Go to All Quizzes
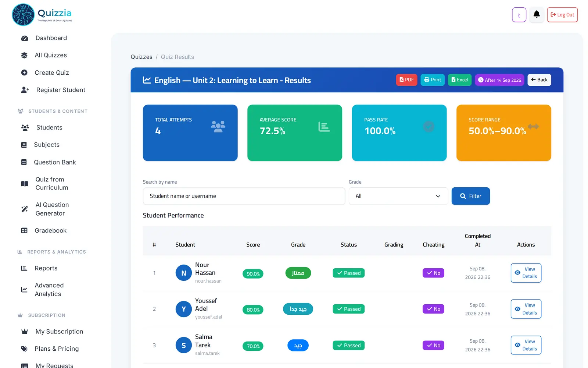The height and width of the screenshot is (368, 588). [51, 55]
